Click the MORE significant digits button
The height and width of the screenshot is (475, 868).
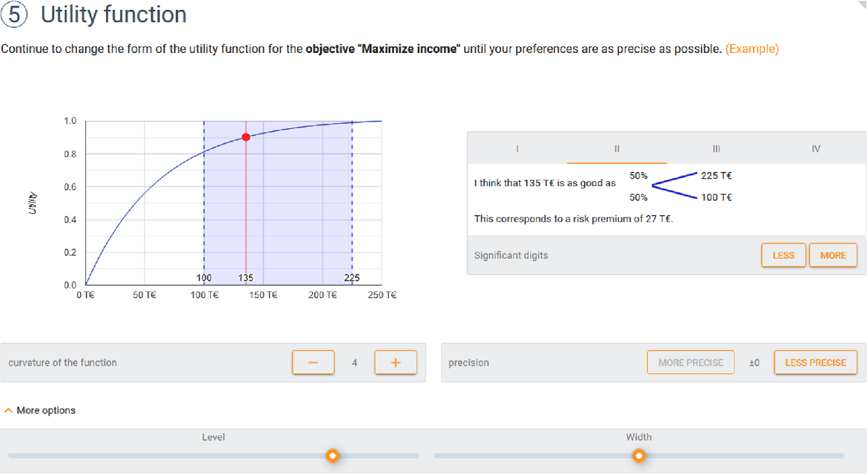pyautogui.click(x=833, y=255)
